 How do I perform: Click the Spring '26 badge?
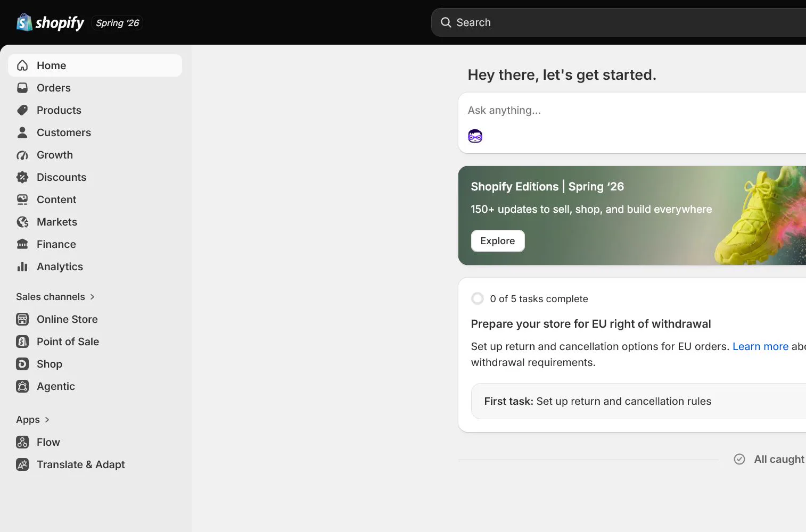click(117, 23)
